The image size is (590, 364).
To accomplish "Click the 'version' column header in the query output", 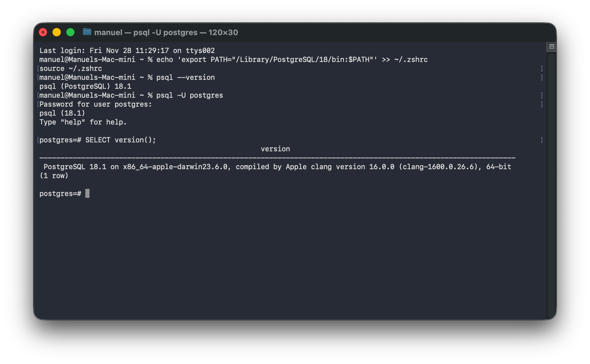I will pos(275,149).
